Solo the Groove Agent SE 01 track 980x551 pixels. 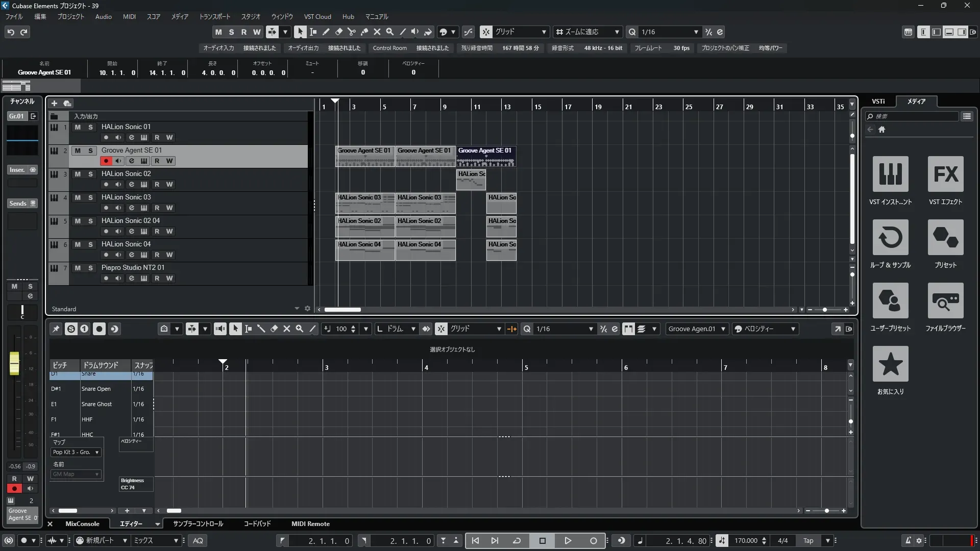pos(90,151)
